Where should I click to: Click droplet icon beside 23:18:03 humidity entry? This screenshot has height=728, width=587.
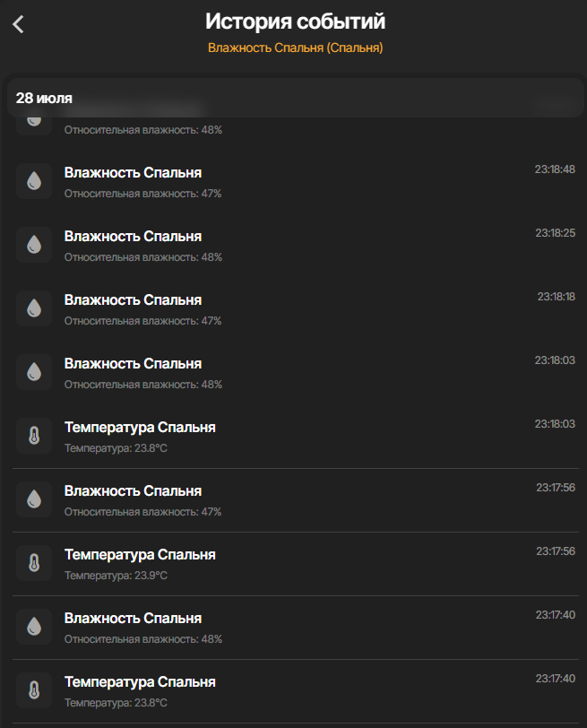click(x=34, y=372)
